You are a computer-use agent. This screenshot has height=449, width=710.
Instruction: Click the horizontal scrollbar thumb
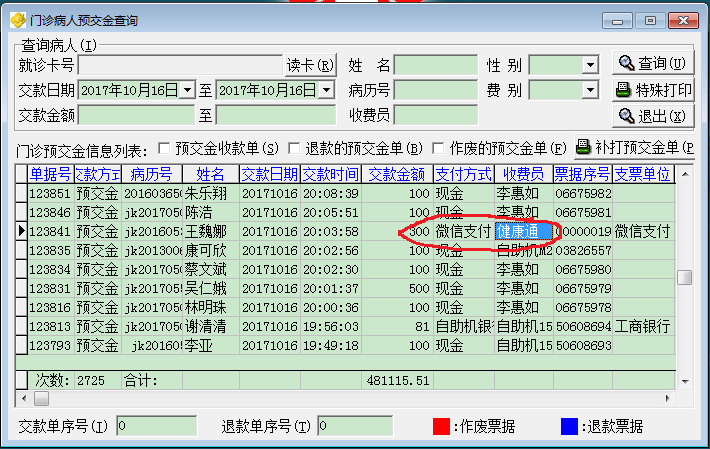42,399
